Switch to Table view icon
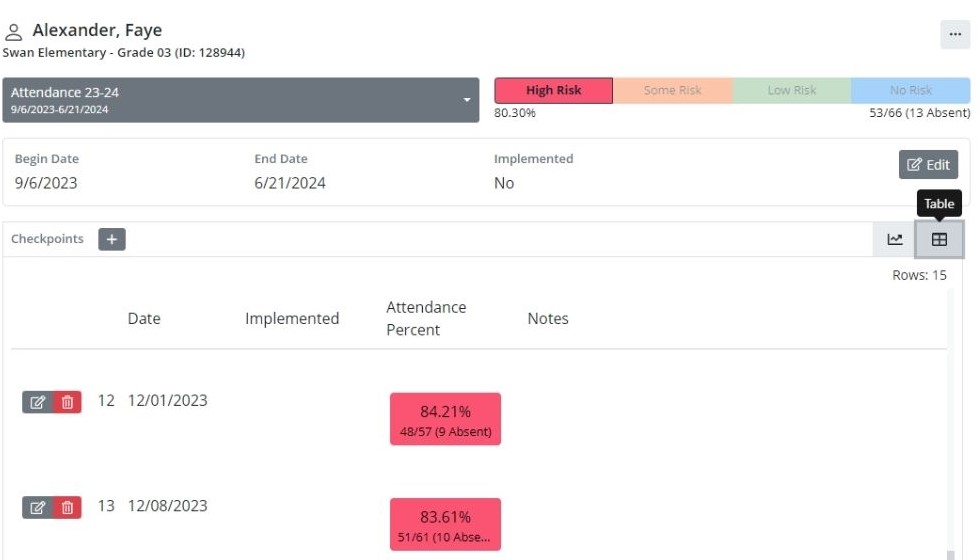980x560 pixels. (x=939, y=240)
